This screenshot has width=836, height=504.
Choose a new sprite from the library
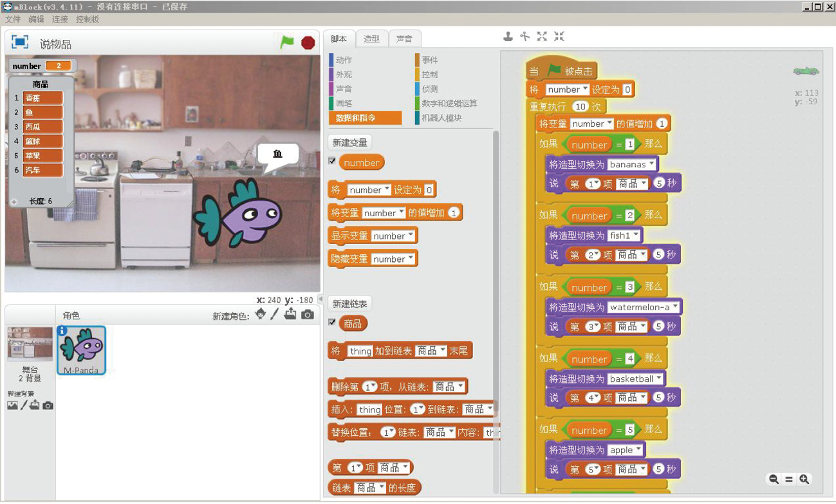coord(260,314)
